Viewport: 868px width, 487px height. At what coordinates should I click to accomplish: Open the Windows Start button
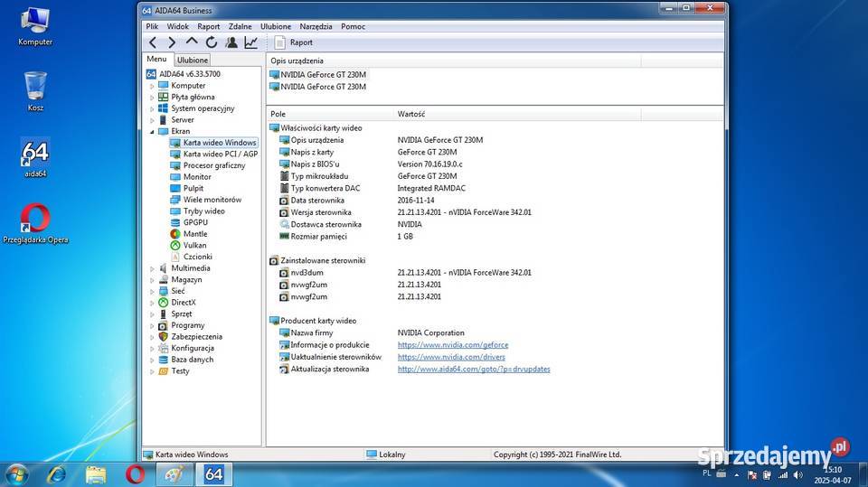[x=15, y=475]
